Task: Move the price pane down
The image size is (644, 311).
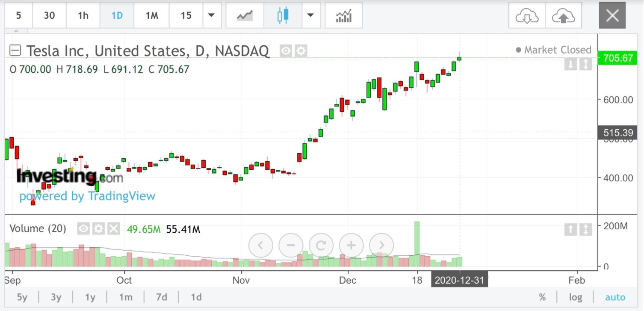Action: click(570, 65)
